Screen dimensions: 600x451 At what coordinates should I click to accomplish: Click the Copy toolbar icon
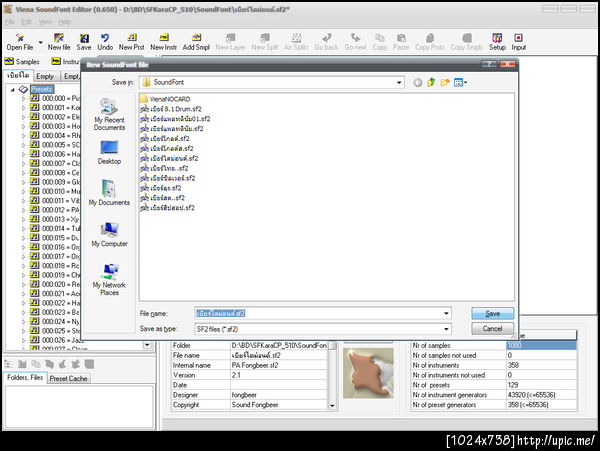point(380,42)
